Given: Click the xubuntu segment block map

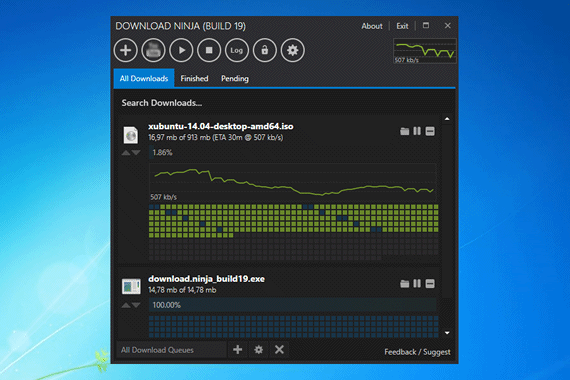Looking at the screenshot, I should [294, 232].
